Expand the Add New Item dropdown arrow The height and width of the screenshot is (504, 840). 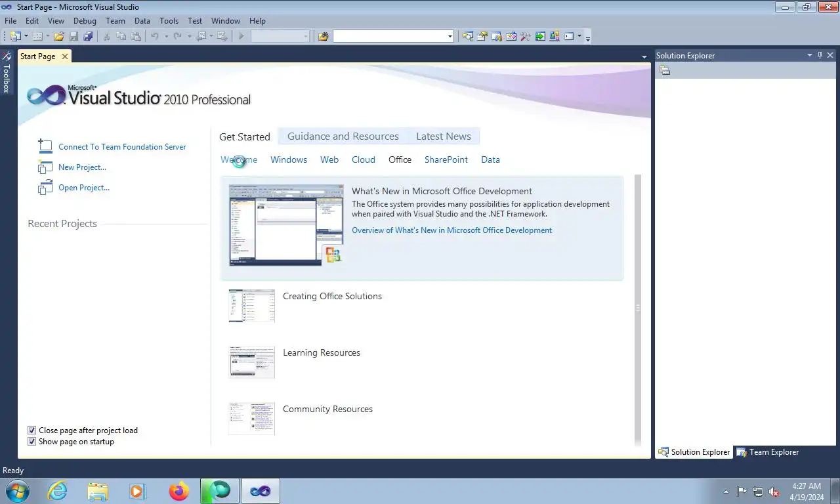pos(48,37)
